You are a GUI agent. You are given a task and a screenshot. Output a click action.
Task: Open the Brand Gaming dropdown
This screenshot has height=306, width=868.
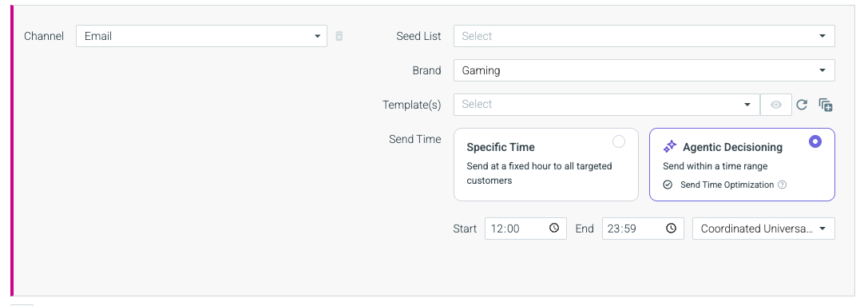644,70
